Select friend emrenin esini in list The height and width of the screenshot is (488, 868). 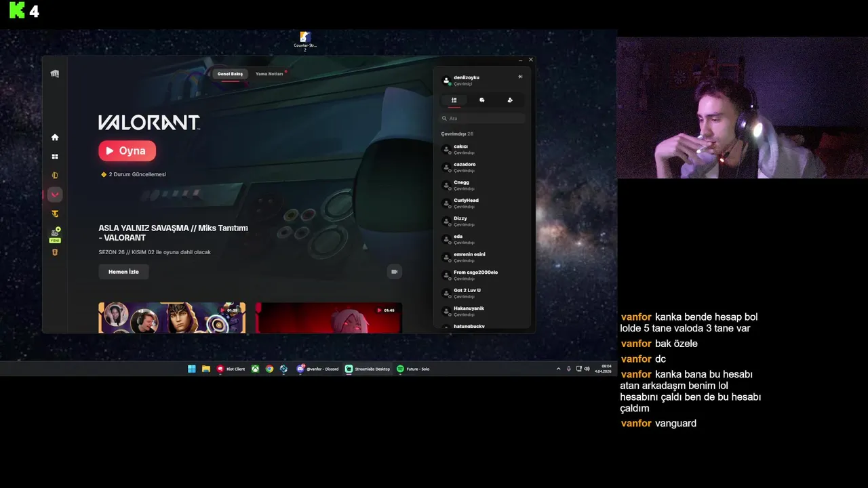pos(482,257)
